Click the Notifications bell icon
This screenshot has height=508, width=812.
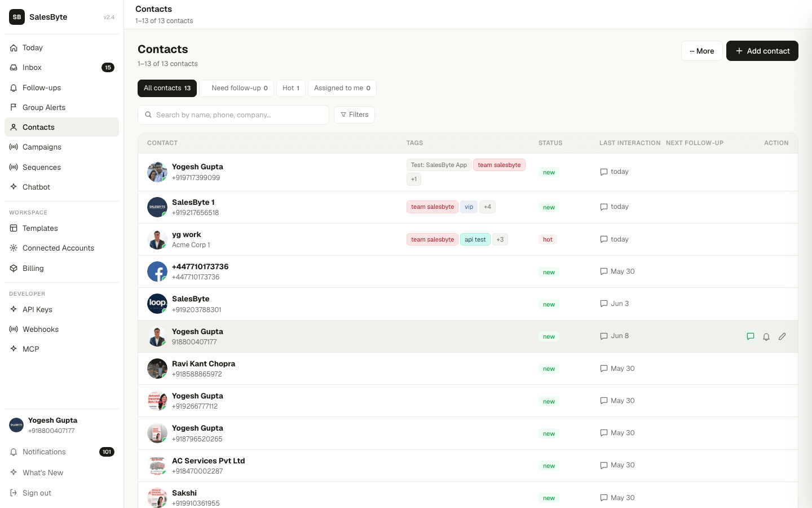(14, 452)
